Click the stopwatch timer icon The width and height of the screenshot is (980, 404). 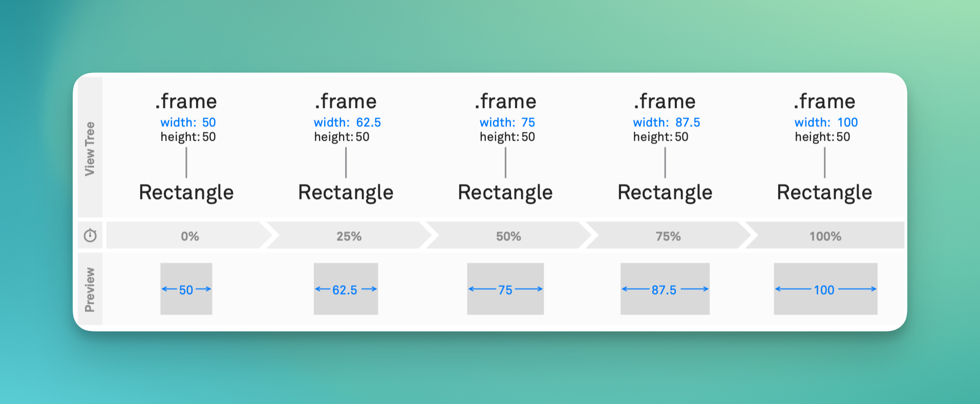(90, 235)
